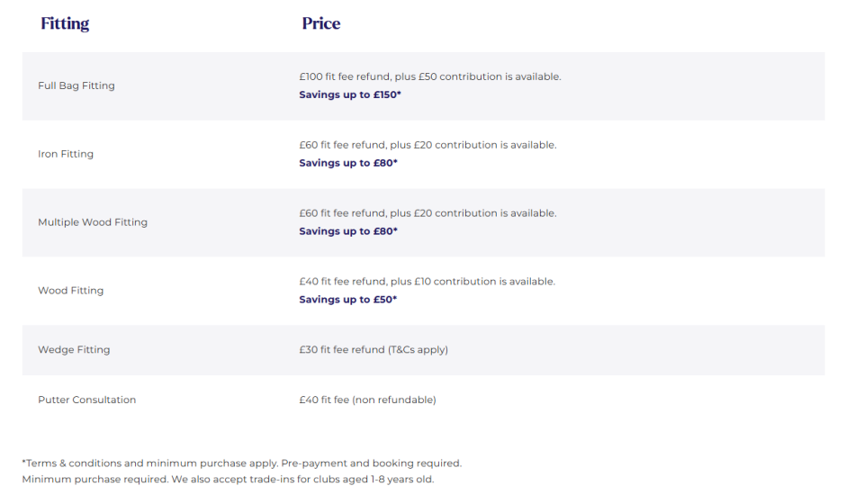Select the Putter Consultation row label
The width and height of the screenshot is (864, 504).
(x=86, y=400)
